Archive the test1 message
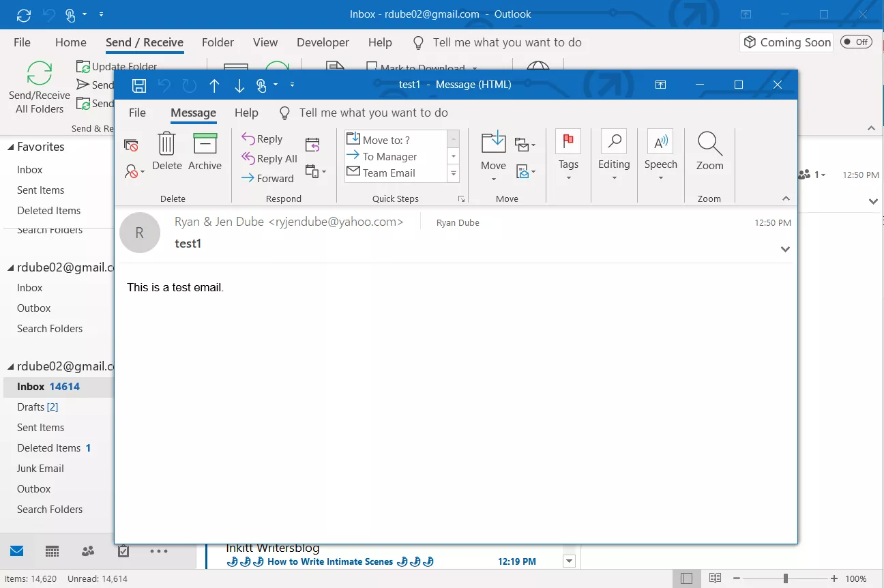 coord(205,151)
